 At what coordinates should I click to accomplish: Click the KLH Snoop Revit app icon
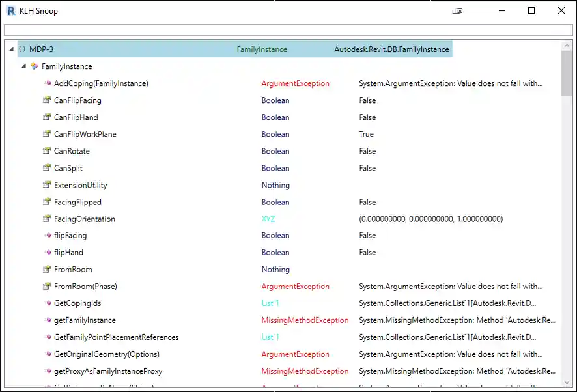tap(10, 11)
